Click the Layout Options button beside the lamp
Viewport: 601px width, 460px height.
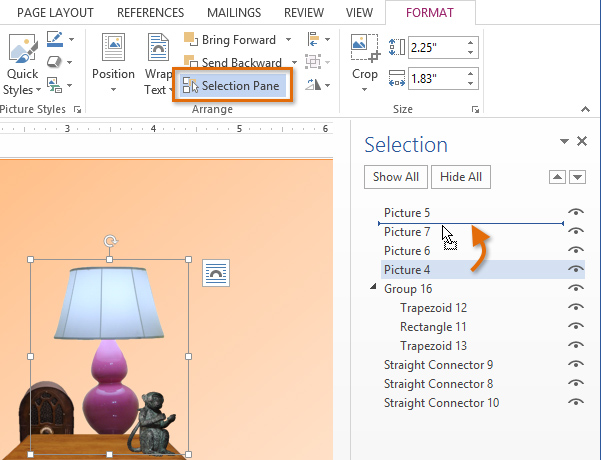(x=216, y=273)
